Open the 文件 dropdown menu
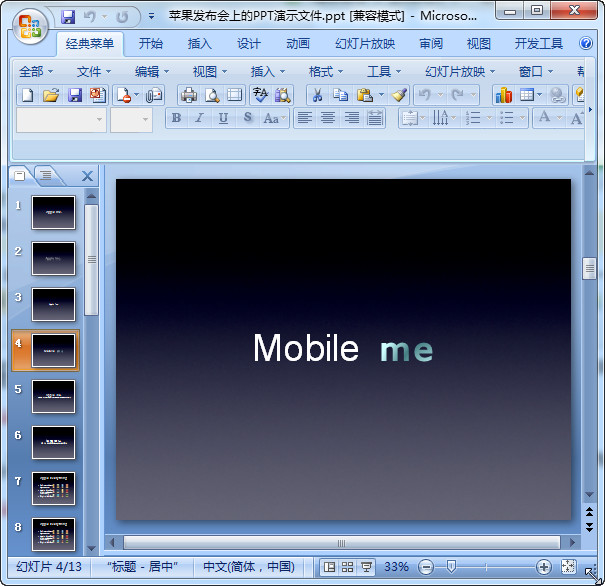 coord(94,71)
